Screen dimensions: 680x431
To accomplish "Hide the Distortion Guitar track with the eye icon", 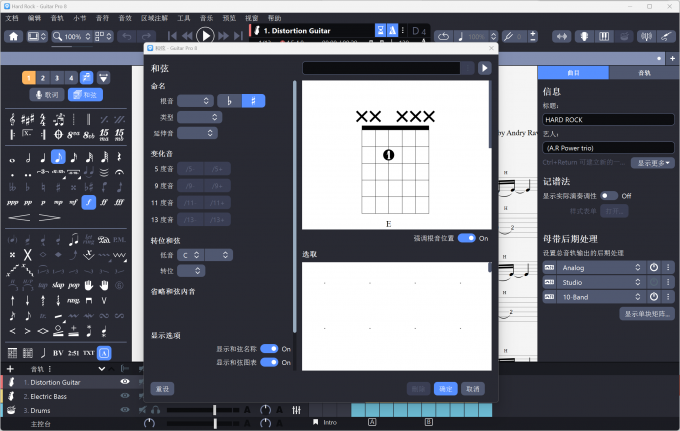I will pos(125,381).
